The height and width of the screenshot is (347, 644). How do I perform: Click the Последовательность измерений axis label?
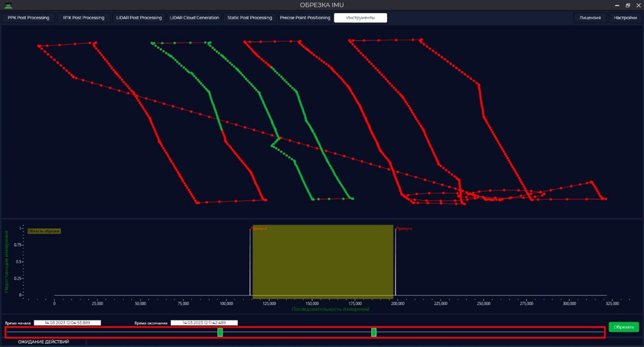click(331, 309)
